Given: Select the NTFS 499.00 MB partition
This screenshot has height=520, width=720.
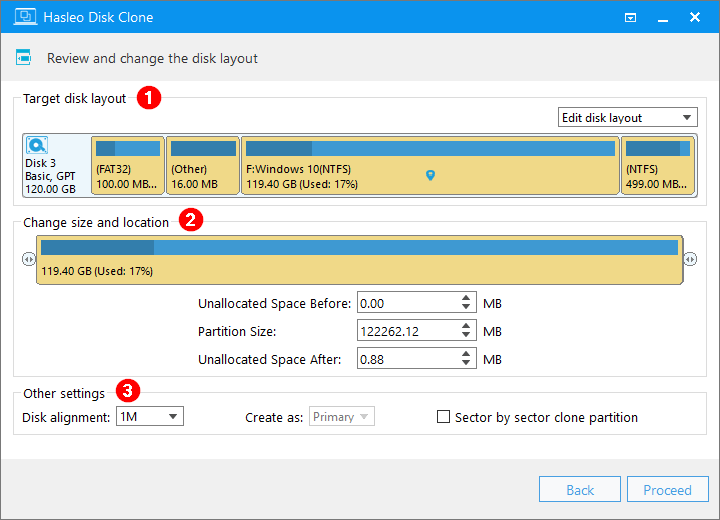Looking at the screenshot, I should 658,165.
